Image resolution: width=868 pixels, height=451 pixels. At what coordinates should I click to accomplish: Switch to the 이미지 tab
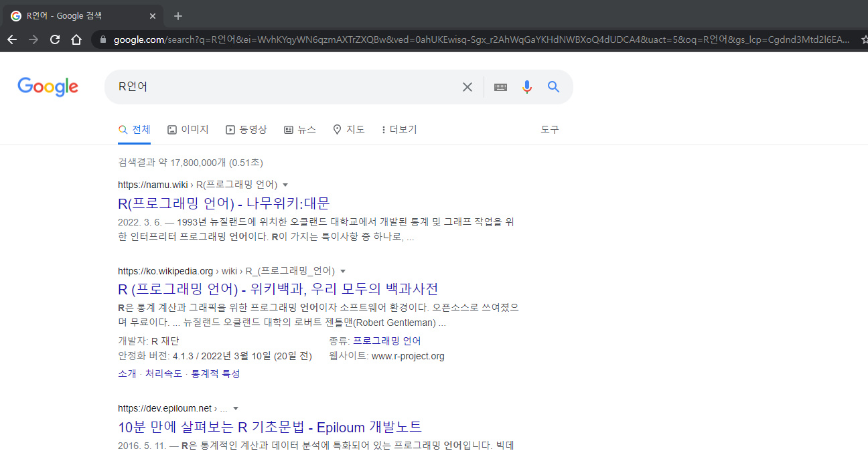(x=188, y=129)
